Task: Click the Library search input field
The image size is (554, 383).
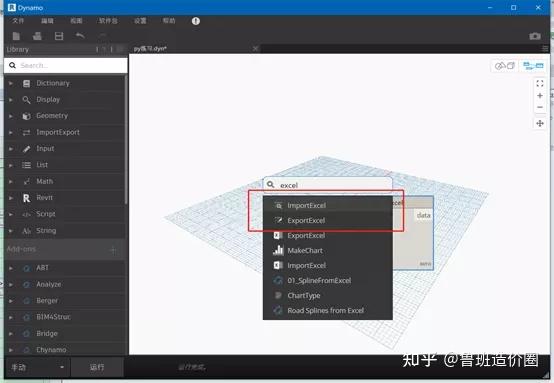Action: click(66, 65)
